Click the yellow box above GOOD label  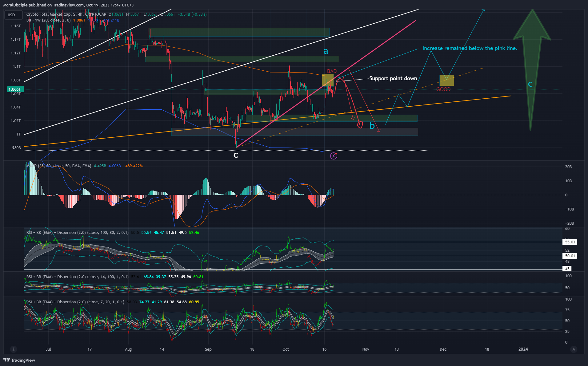click(446, 81)
